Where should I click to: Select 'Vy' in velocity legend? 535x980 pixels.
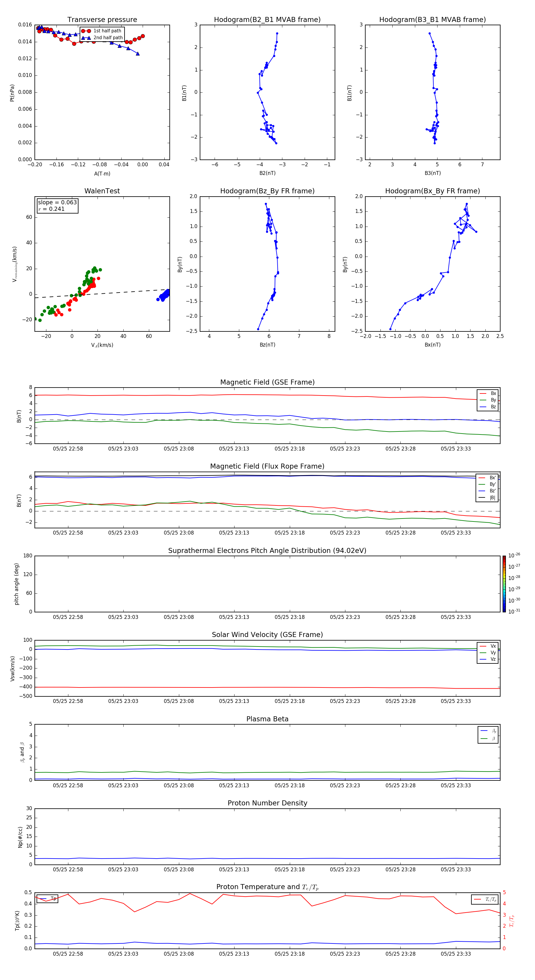pyautogui.click(x=488, y=653)
